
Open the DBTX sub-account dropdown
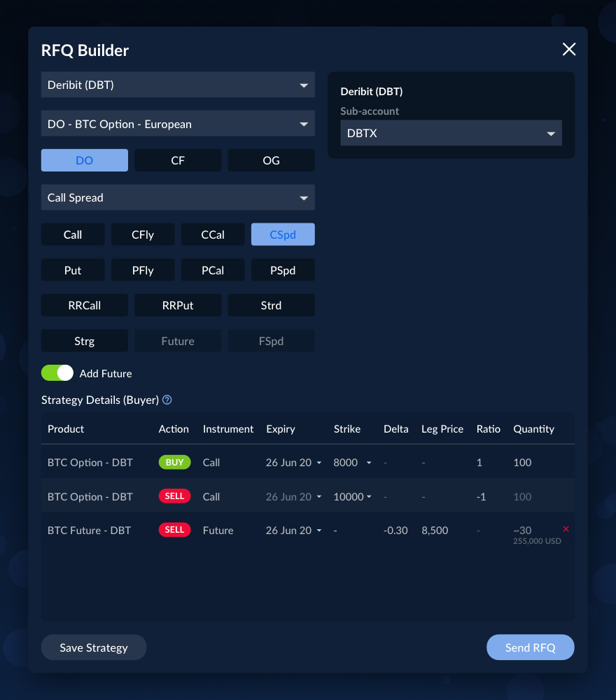(451, 133)
